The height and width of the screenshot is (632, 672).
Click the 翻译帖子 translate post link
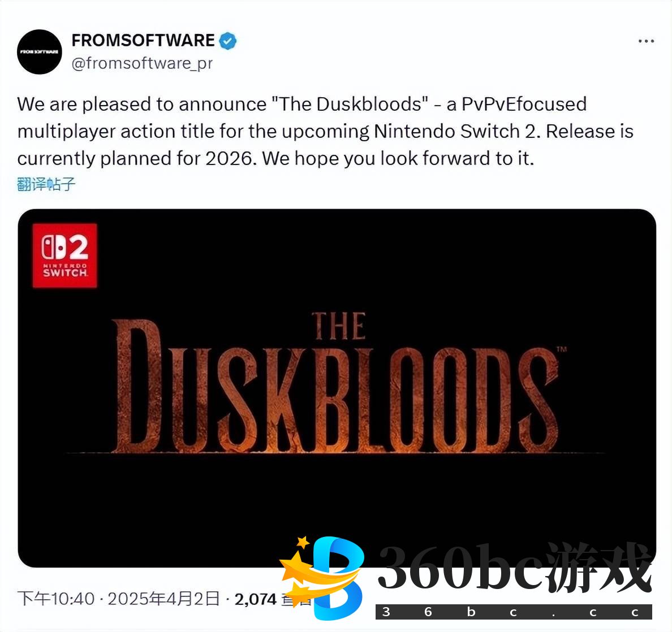pyautogui.click(x=46, y=184)
